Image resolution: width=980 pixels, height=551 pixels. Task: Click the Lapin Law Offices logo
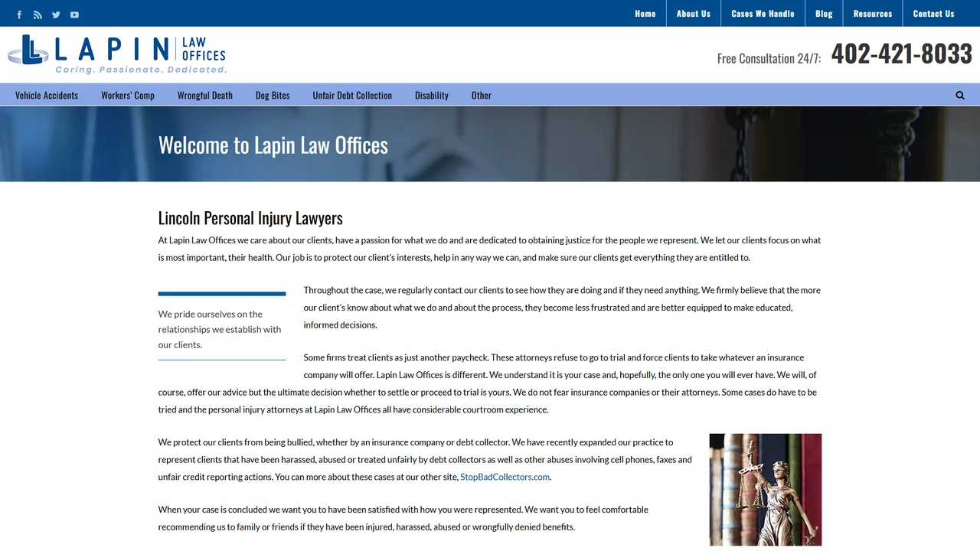117,54
